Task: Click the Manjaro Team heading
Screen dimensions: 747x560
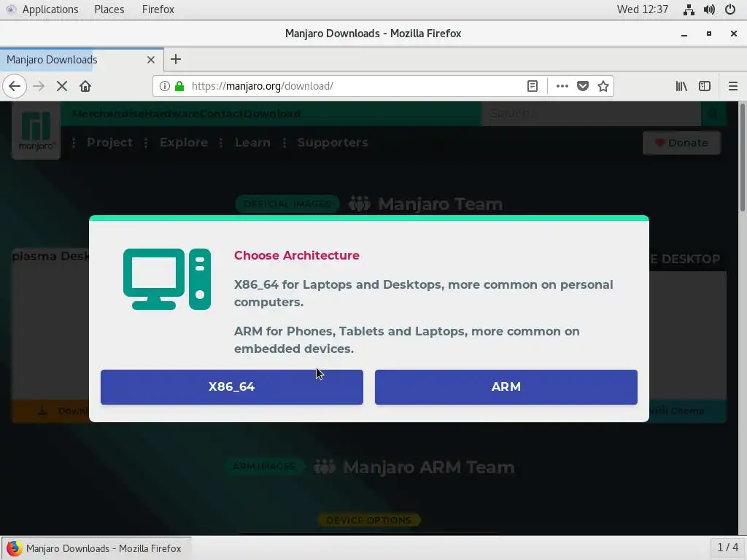Action: [440, 204]
